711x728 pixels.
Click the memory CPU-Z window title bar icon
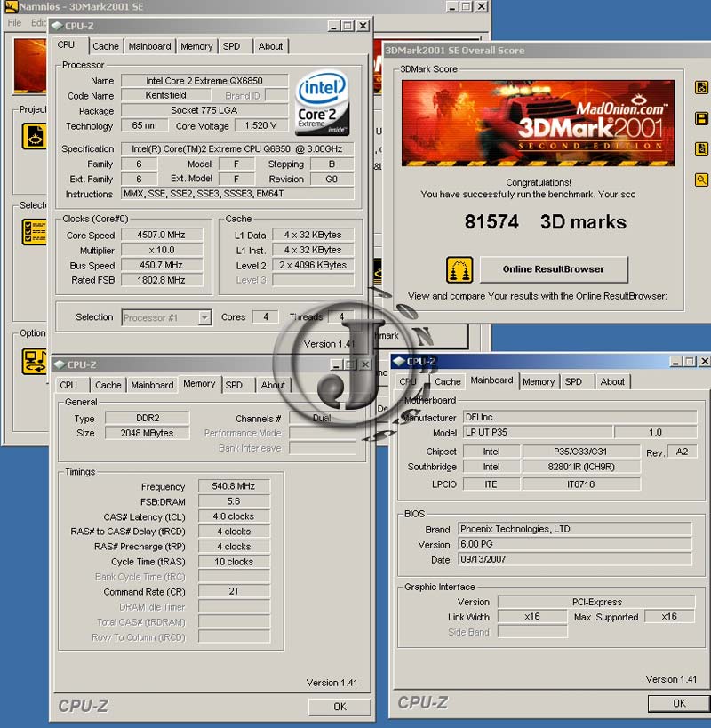pyautogui.click(x=60, y=364)
